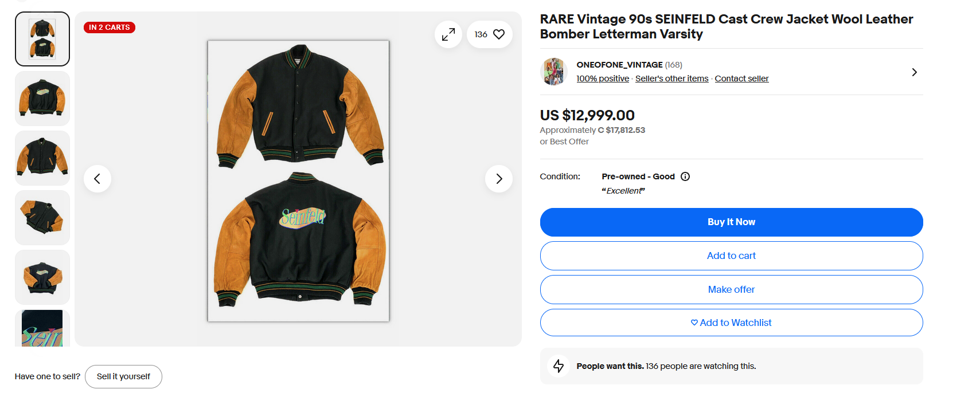Open the fifth folded jacket thumbnail
Viewport: 980px width, 397px height.
(x=42, y=277)
